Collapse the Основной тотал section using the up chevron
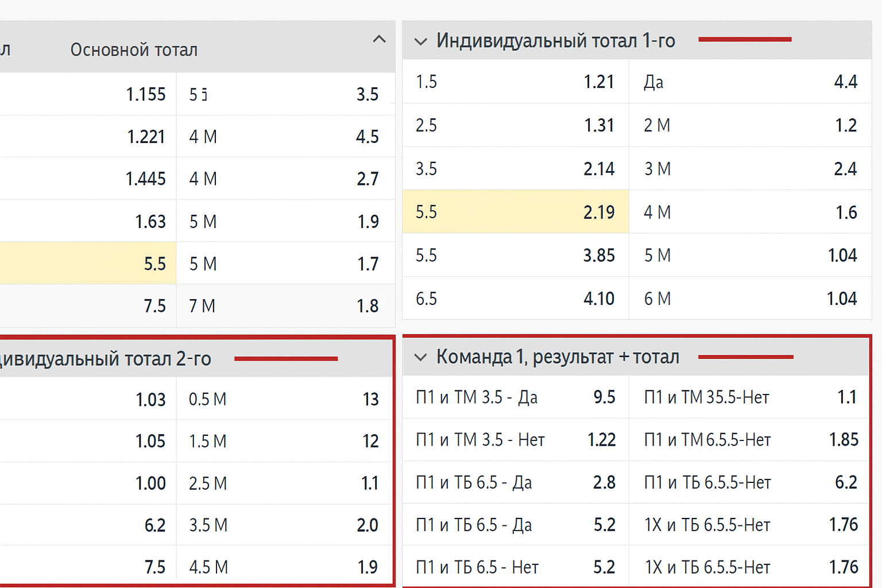The image size is (882, 588). 379,40
